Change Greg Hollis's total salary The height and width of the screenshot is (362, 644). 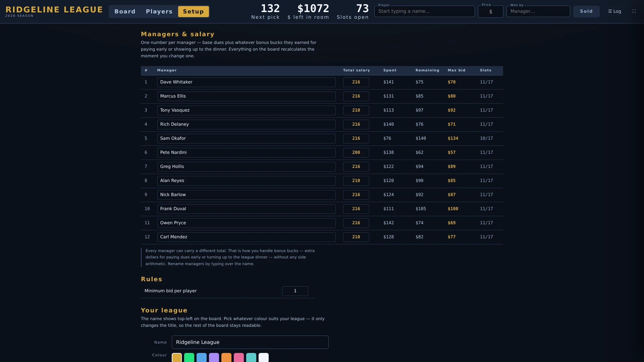pos(356,167)
